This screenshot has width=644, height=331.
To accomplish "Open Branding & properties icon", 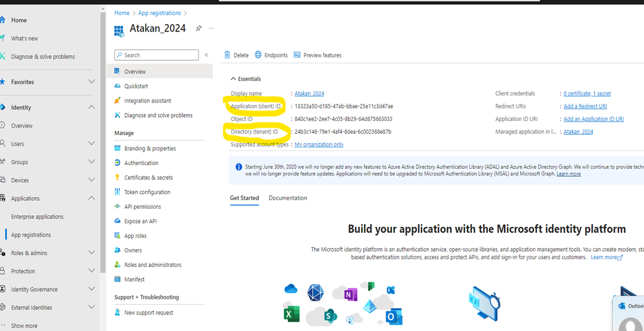I will tap(117, 148).
